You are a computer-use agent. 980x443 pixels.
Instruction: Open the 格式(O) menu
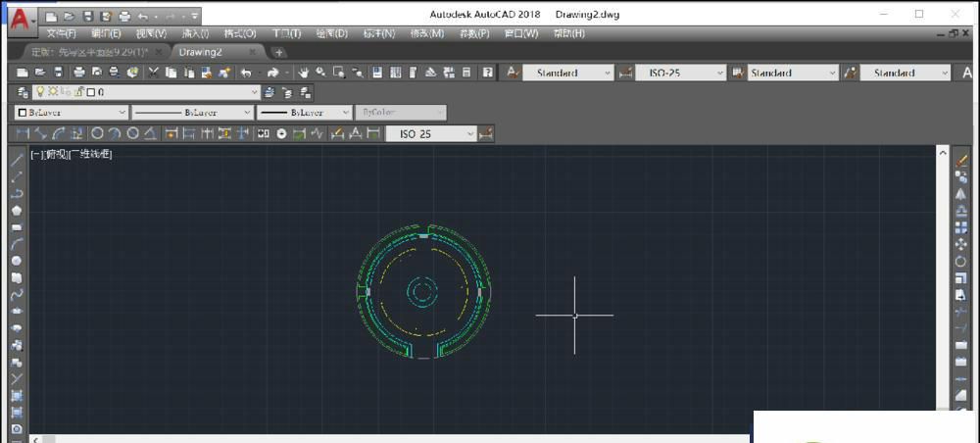(240, 33)
